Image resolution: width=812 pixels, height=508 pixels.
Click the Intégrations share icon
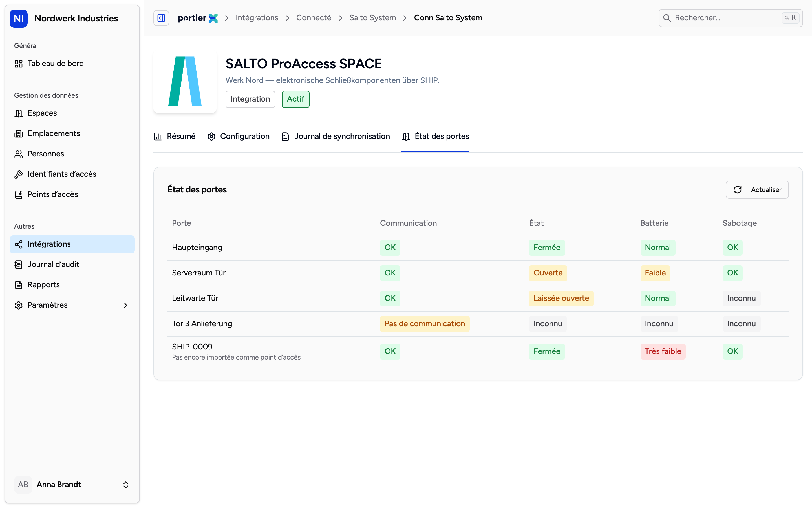pyautogui.click(x=18, y=244)
